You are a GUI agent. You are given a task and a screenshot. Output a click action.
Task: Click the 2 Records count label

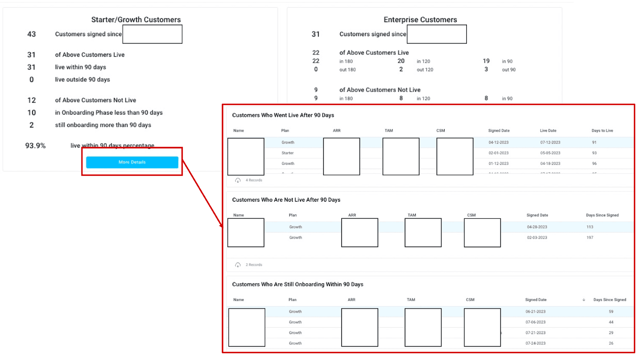pos(254,265)
